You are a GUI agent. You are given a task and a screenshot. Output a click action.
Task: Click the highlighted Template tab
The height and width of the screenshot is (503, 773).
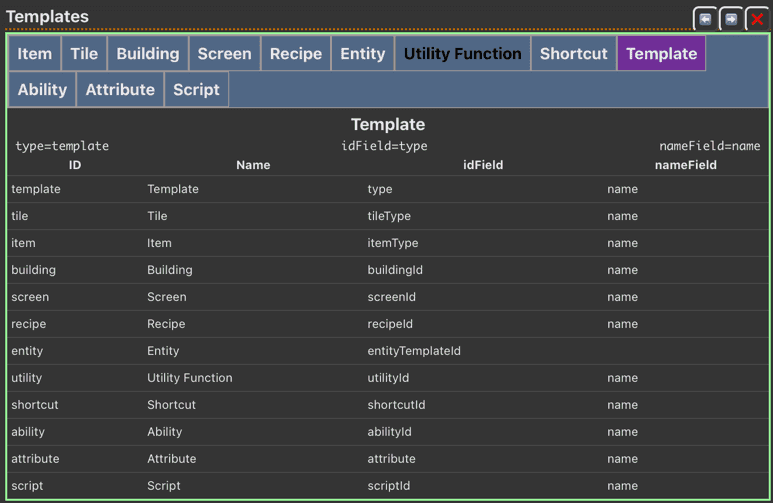[x=661, y=54]
